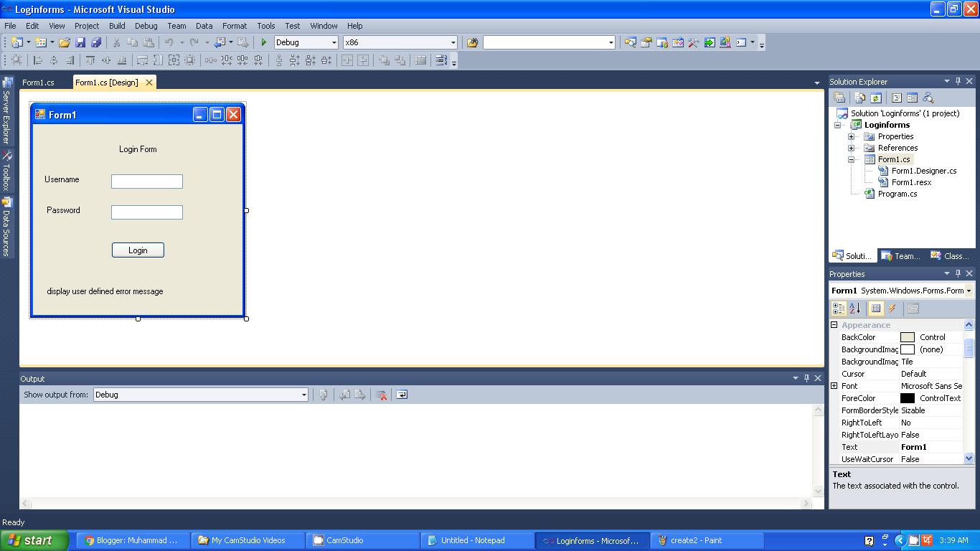Collapse the Form1.cs node in Solution Explorer
This screenshot has height=551, width=980.
[851, 159]
